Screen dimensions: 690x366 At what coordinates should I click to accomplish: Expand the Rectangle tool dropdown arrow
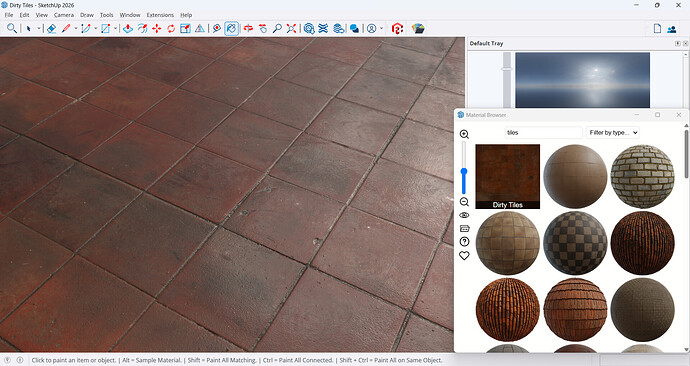116,29
